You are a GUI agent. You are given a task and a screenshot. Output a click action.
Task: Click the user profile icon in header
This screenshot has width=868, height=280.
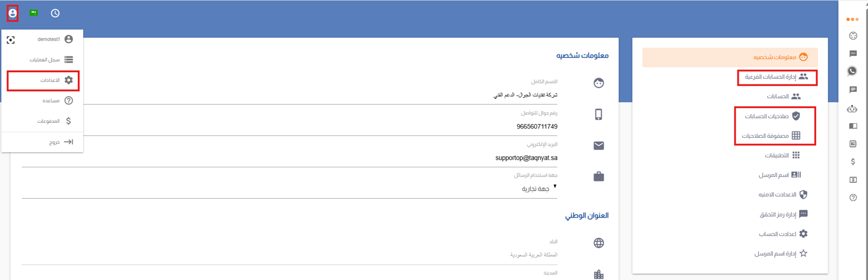click(x=13, y=14)
